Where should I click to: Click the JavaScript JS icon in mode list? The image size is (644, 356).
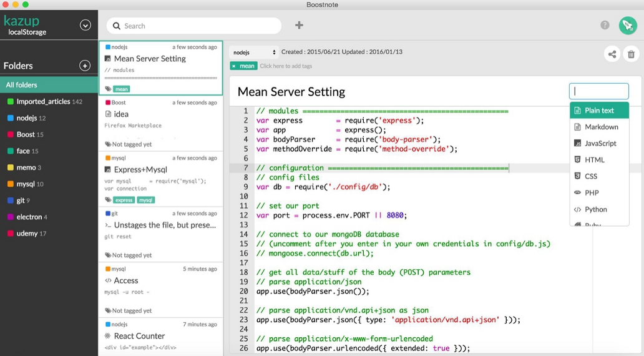[x=577, y=144]
